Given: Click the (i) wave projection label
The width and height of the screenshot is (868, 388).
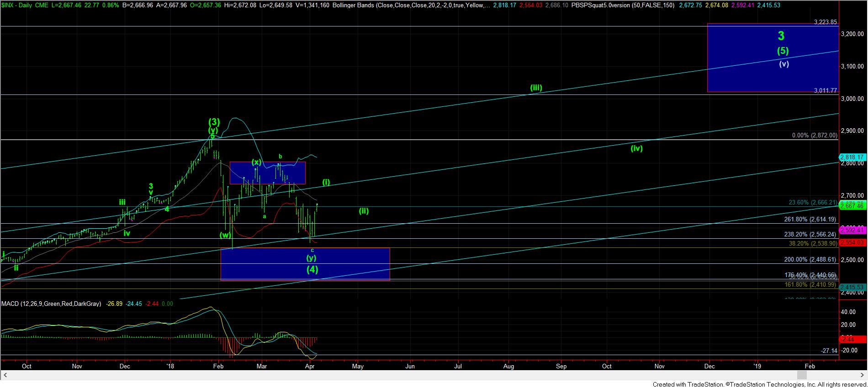Looking at the screenshot, I should click(326, 182).
